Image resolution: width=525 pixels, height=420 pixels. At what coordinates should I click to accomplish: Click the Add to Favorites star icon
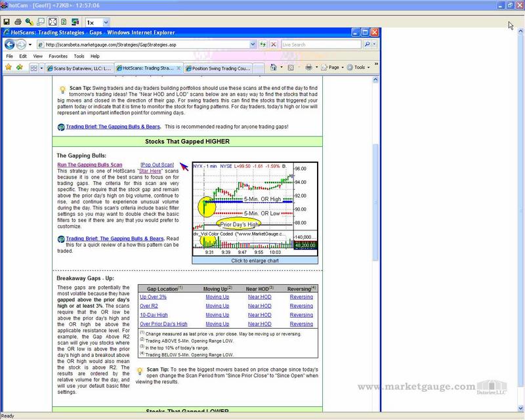coord(20,68)
